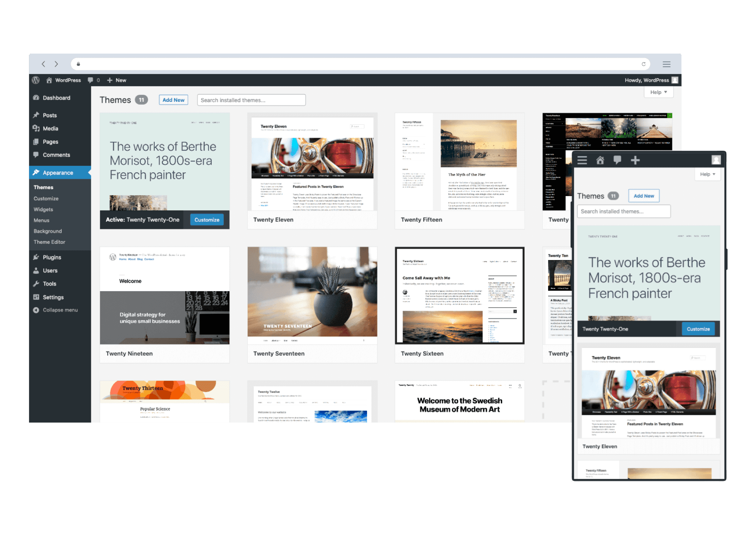Focus the mobile Search installed themes field

pyautogui.click(x=624, y=211)
